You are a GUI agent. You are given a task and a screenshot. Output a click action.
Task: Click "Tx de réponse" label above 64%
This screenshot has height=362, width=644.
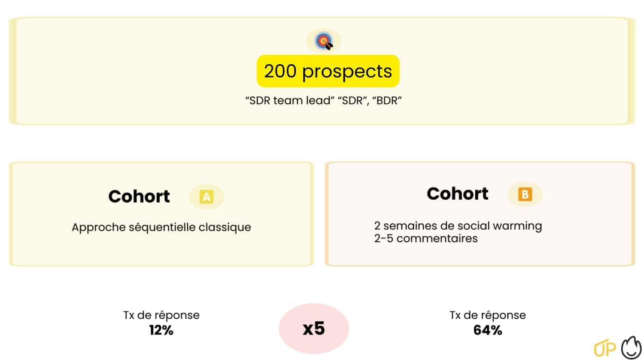(x=488, y=315)
